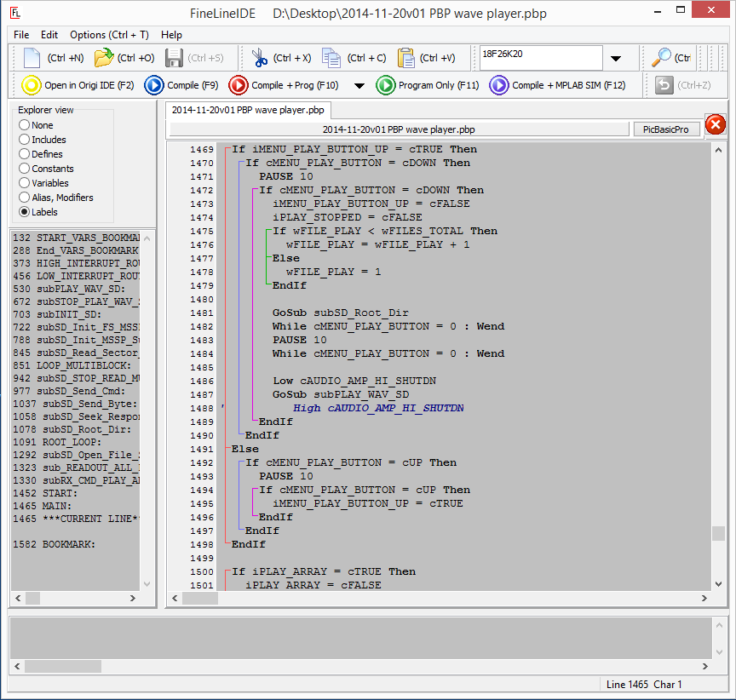
Task: Open the File menu
Action: click(x=21, y=35)
